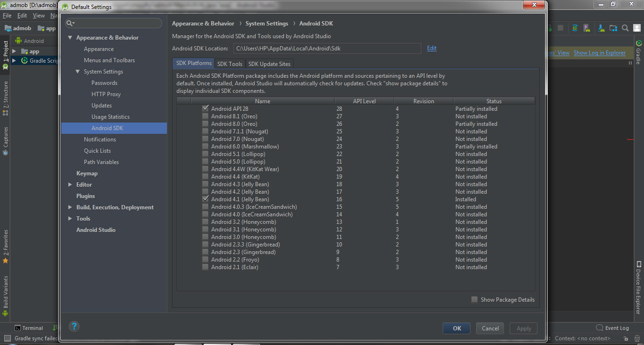
Task: Open the SDK Manager toolbar icon
Action: point(601,28)
